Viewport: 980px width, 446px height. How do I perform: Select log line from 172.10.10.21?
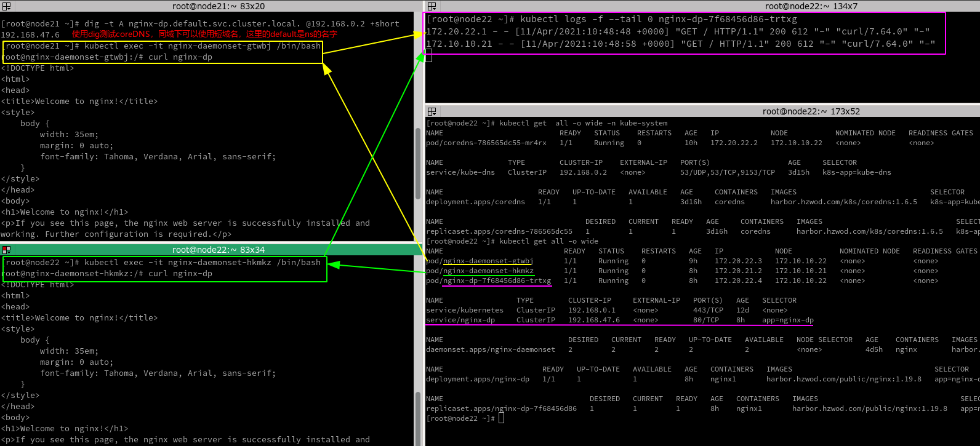click(x=680, y=44)
